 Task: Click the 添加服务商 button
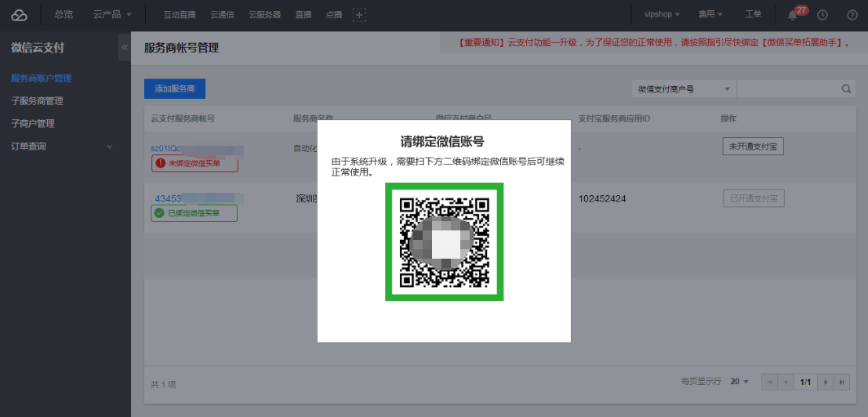174,89
